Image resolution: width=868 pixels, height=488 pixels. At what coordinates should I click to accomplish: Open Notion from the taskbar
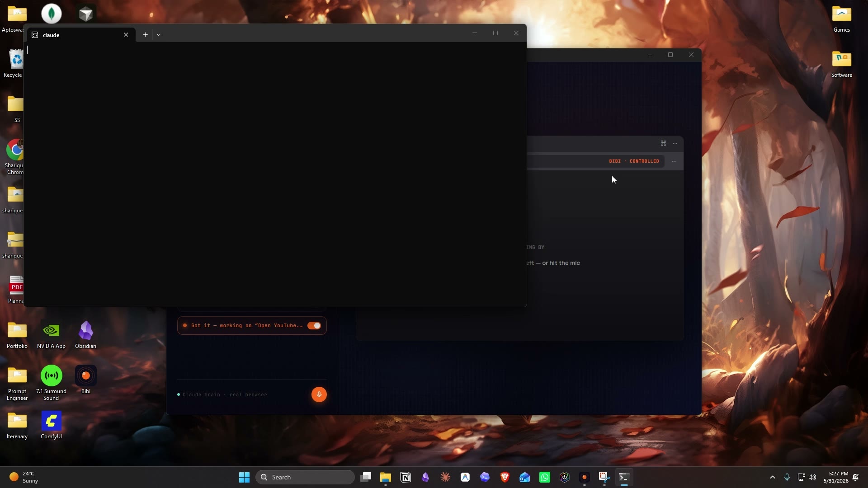406,477
